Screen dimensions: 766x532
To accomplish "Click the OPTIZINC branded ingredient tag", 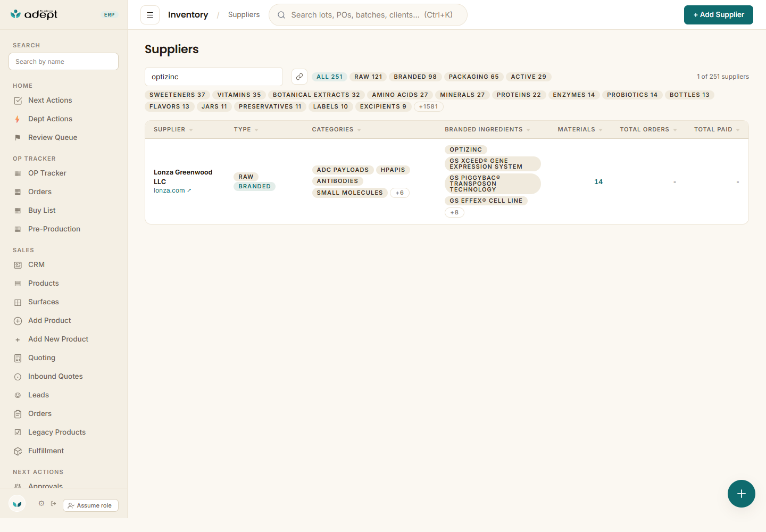I will click(466, 149).
